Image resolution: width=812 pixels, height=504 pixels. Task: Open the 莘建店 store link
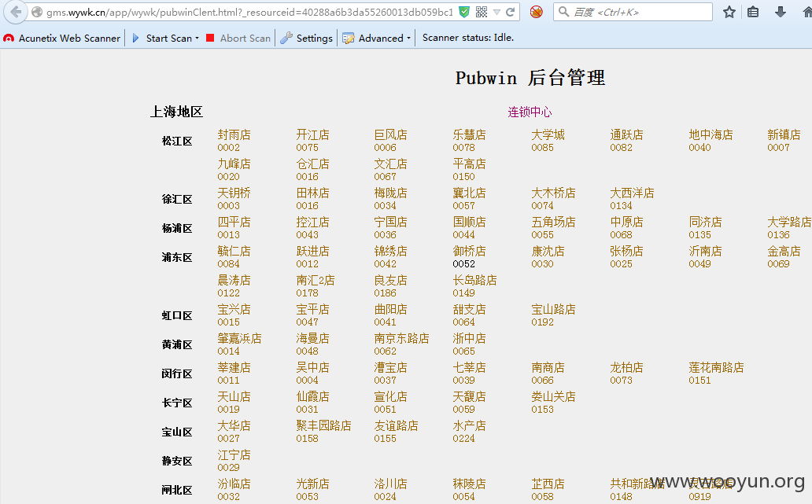coord(234,367)
